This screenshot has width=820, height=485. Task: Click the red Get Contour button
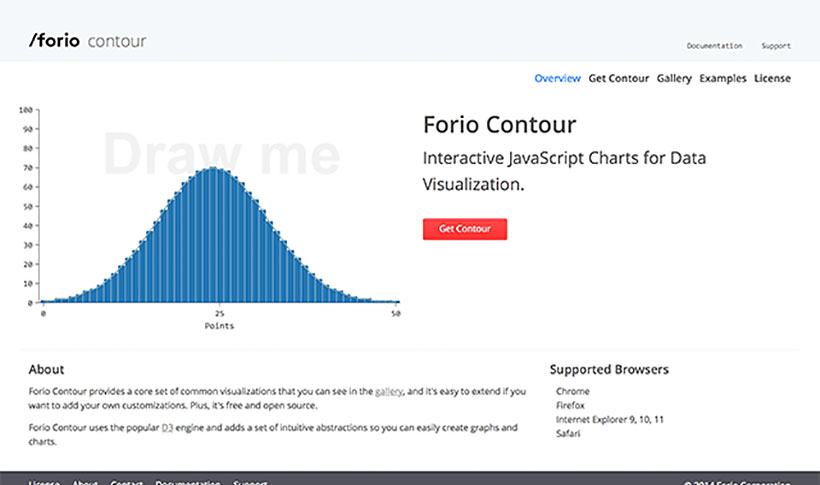(x=465, y=229)
